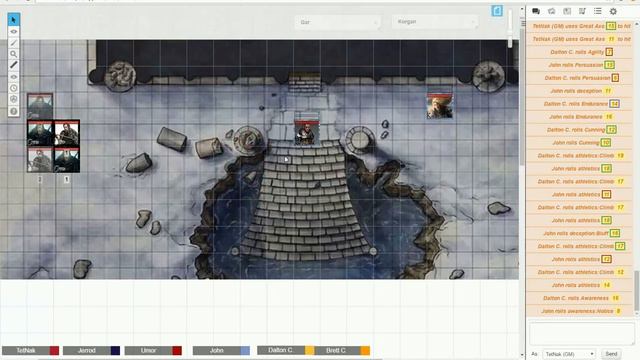This screenshot has height=360, width=640.
Task: Click the 'Dalton C. rolls Agility' result
Action: tap(609, 52)
